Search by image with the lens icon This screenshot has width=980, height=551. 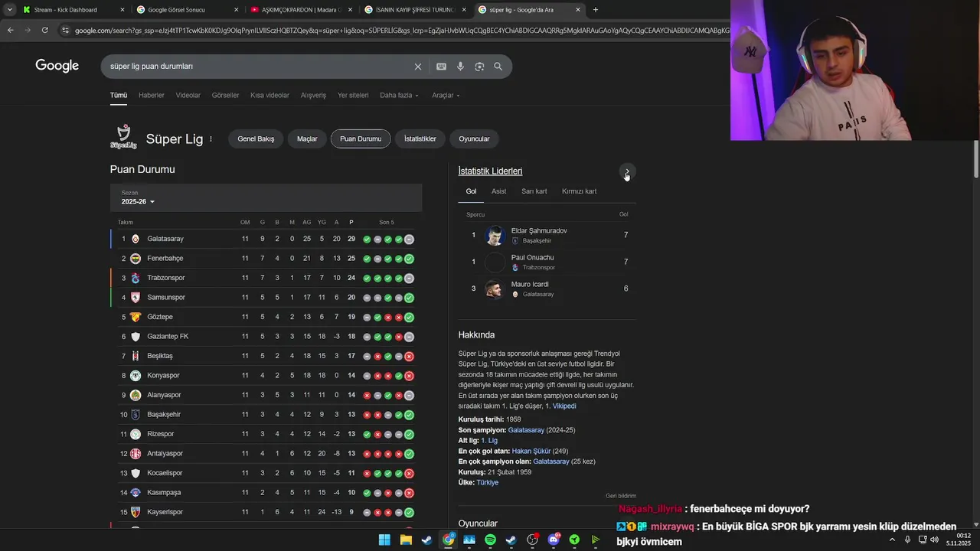click(479, 67)
